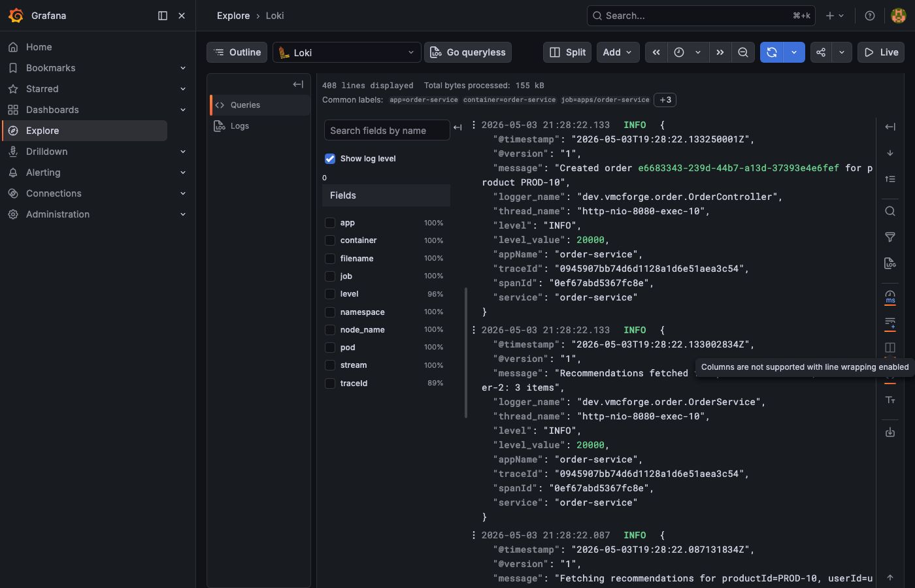915x588 pixels.
Task: Close the navigation menu
Action: 182,16
